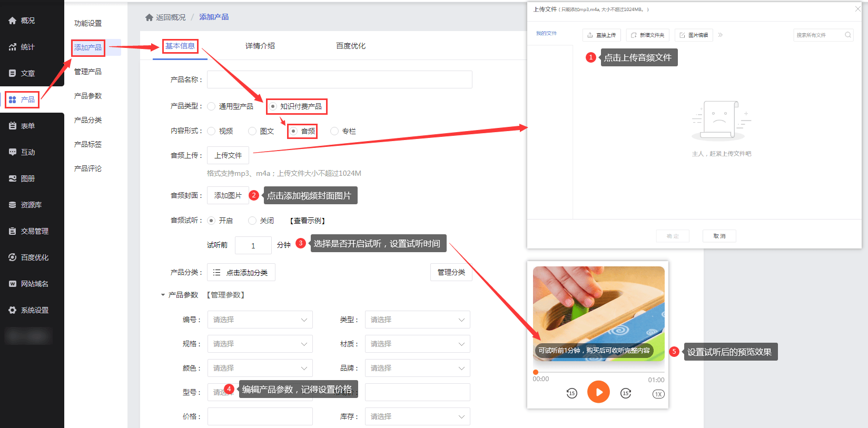Click the 管理分类 button
Viewport: 868px width, 428px height.
coord(451,272)
